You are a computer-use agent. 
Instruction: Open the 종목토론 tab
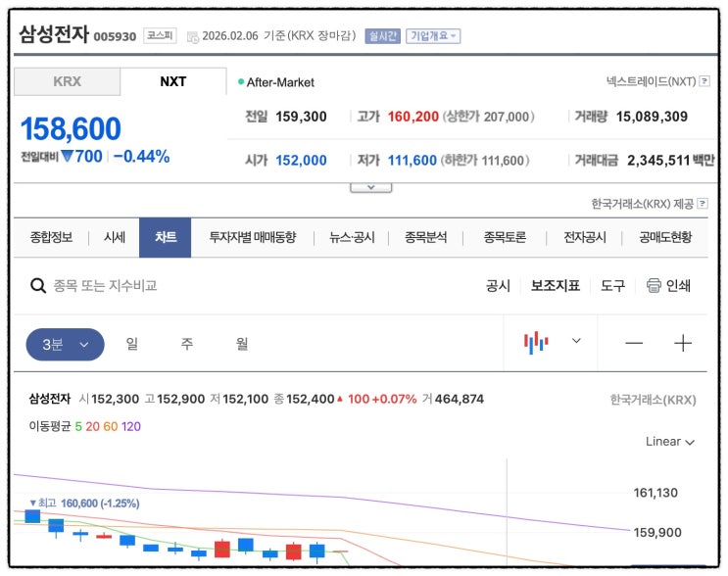505,237
